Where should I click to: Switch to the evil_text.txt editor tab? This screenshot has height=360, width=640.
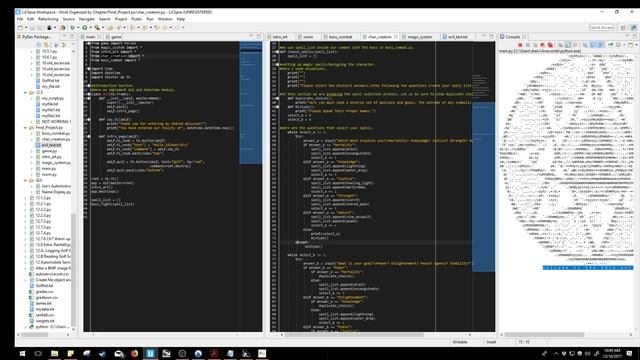click(458, 37)
